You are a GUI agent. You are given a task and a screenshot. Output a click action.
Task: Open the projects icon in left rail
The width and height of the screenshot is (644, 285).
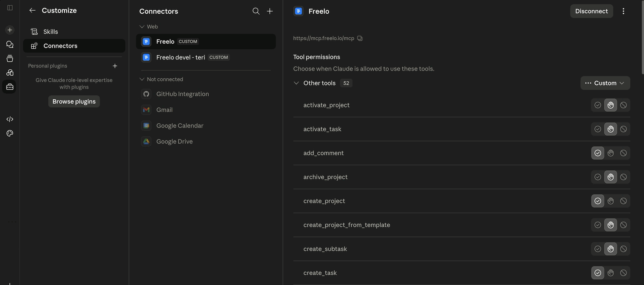click(10, 59)
